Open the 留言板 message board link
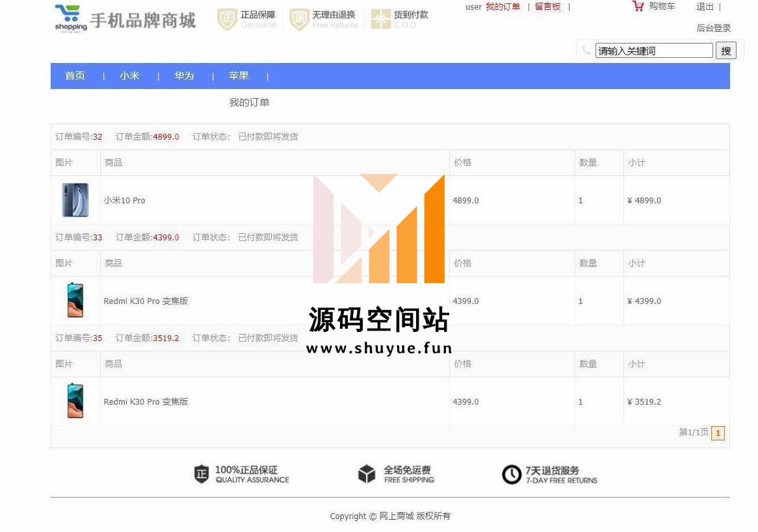The height and width of the screenshot is (532, 758). 548,6
